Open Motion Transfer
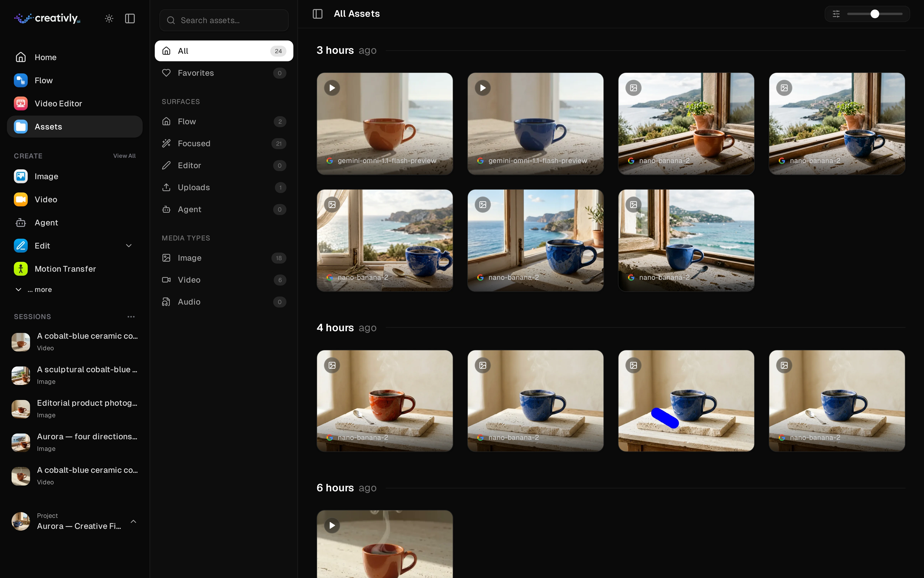 [x=75, y=269]
